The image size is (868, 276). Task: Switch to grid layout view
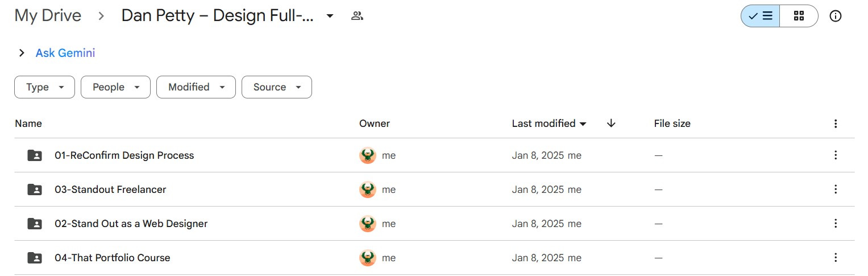coord(799,16)
